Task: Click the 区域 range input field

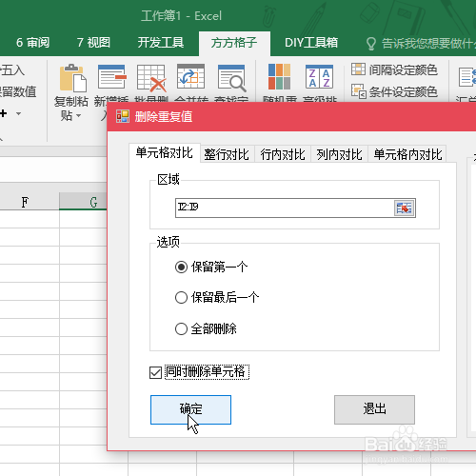Action: pyautogui.click(x=285, y=208)
